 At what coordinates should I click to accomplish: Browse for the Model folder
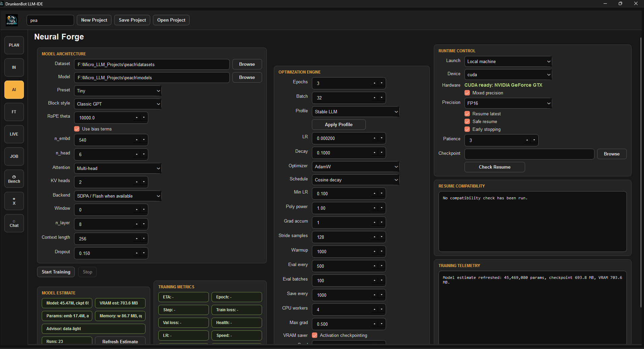tap(247, 78)
